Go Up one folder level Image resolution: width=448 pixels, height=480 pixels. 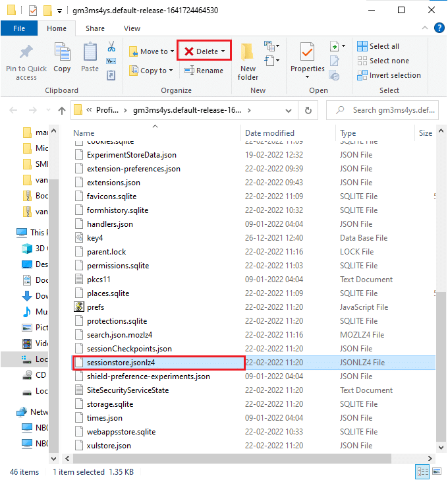62,110
